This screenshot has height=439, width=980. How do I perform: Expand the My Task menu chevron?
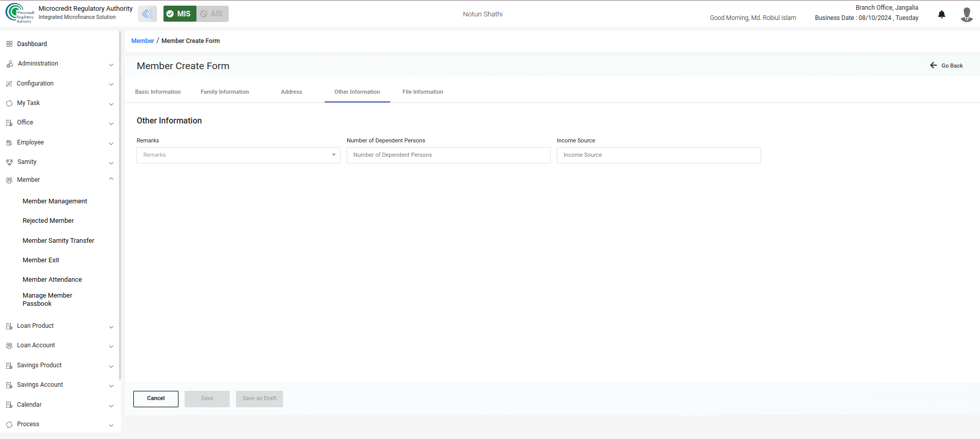[111, 104]
